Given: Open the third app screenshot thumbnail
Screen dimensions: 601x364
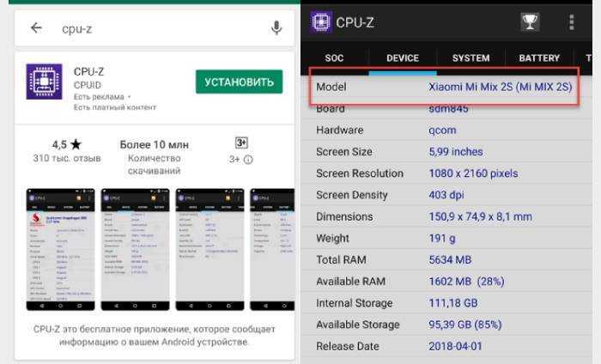Looking at the screenshot, I should point(209,249).
